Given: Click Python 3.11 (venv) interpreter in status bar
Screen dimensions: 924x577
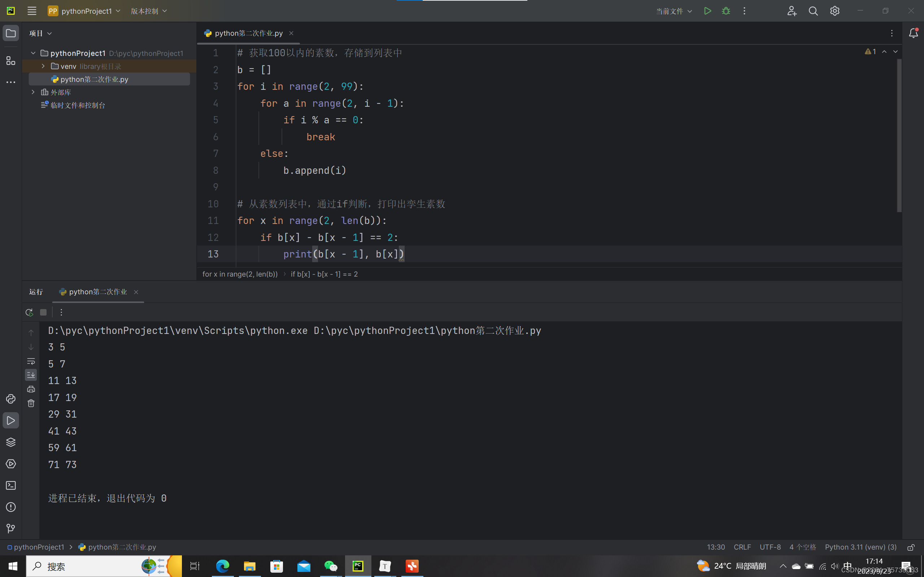Looking at the screenshot, I should [x=860, y=547].
